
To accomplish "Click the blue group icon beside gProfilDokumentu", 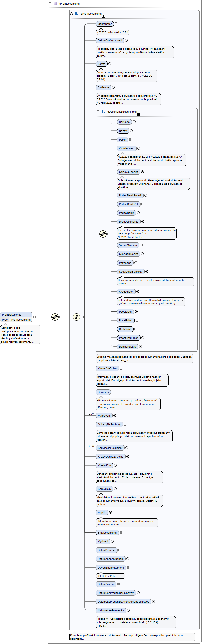I will 77,14.
